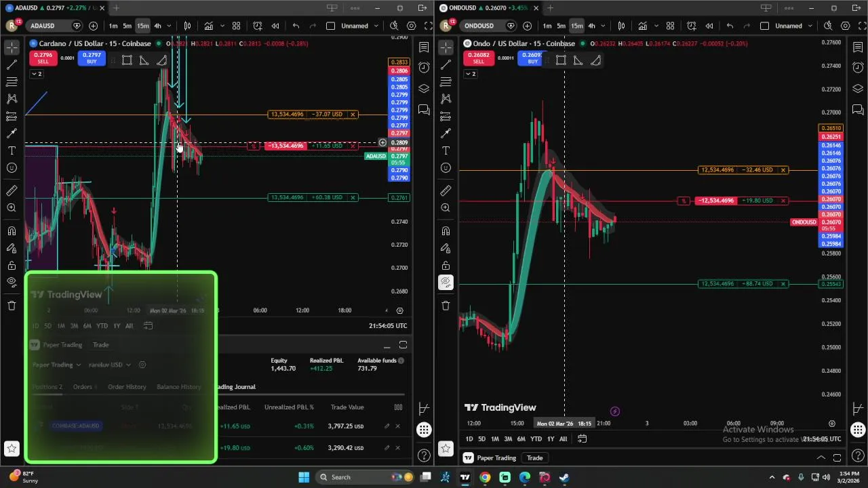
Task: Delete drawings with ADAUSD trash icon
Action: tap(12, 306)
